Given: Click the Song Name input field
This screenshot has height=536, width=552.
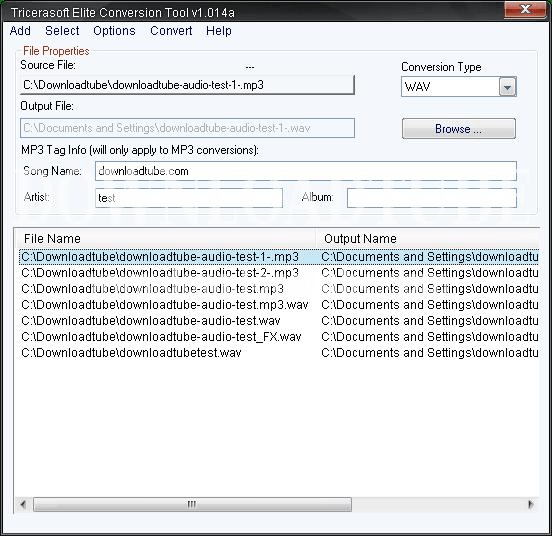Looking at the screenshot, I should click(x=306, y=171).
